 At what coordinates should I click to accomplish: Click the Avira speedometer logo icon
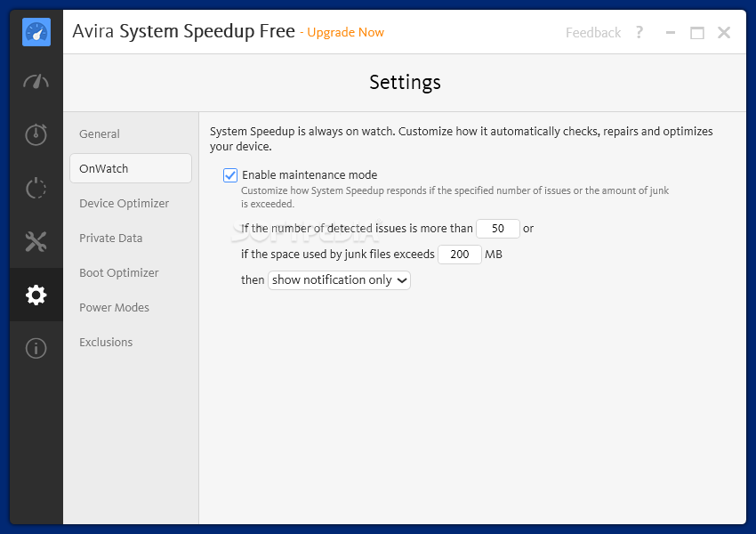[36, 32]
